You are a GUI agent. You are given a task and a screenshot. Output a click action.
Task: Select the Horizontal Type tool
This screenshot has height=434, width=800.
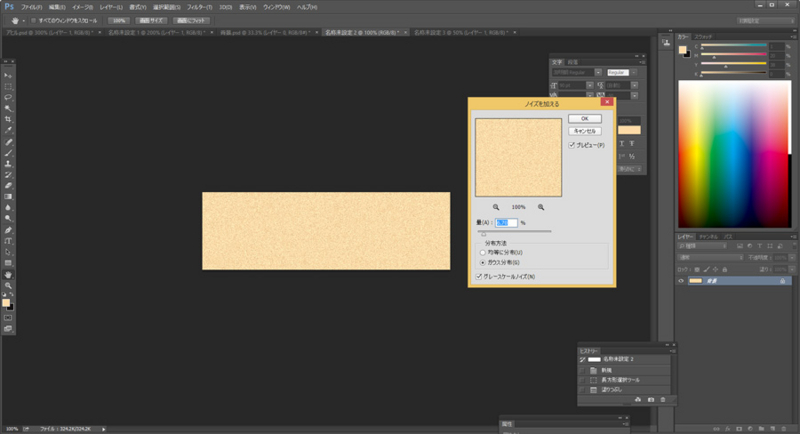coord(8,241)
